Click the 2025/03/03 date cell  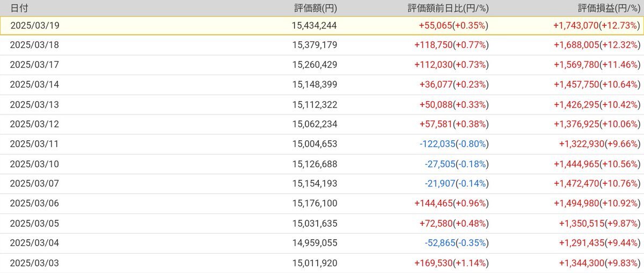[34, 263]
